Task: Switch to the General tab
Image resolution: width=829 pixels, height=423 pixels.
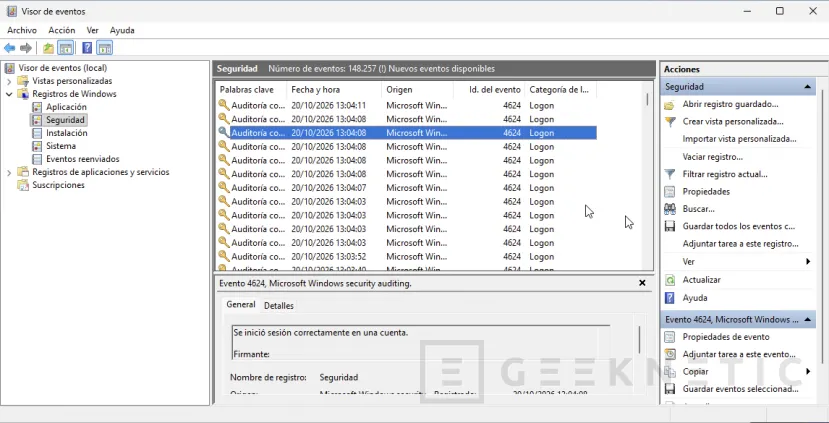Action: 241,305
